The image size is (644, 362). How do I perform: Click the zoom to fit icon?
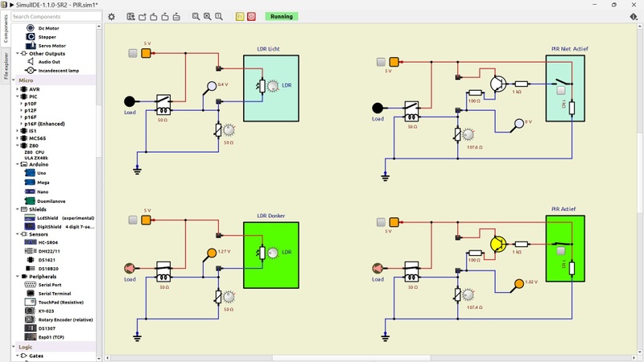pos(196,16)
